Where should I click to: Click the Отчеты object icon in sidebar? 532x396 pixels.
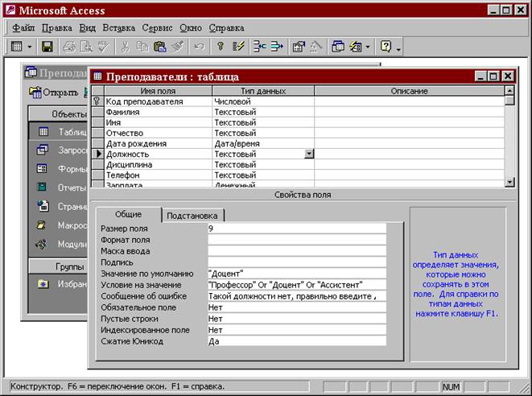coord(43,187)
